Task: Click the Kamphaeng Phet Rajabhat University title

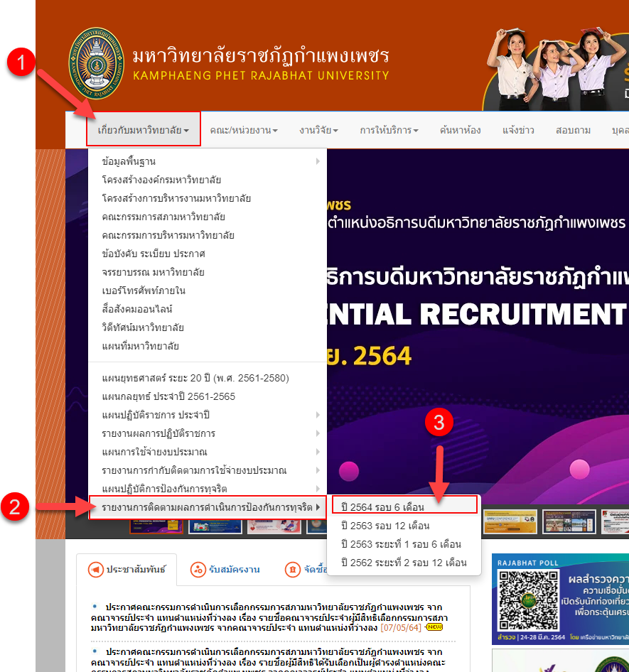Action: (x=261, y=64)
